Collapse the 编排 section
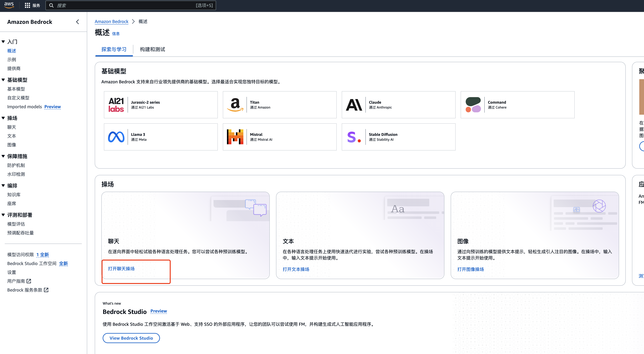Image resolution: width=644 pixels, height=354 pixels. (x=3, y=185)
